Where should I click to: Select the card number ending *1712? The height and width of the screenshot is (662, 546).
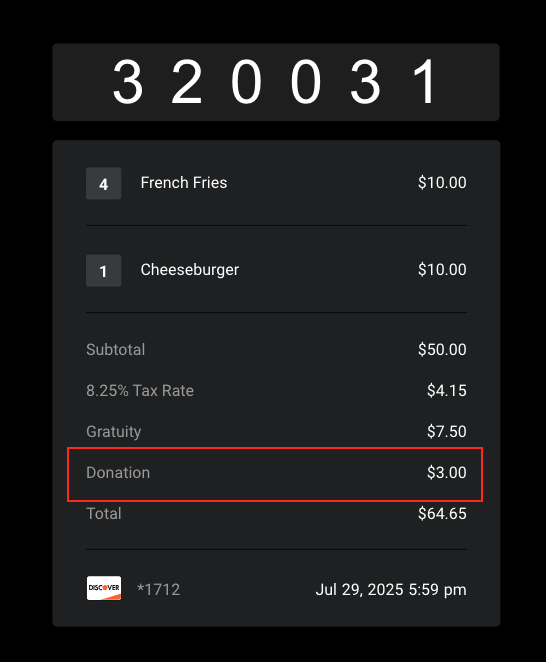(159, 589)
